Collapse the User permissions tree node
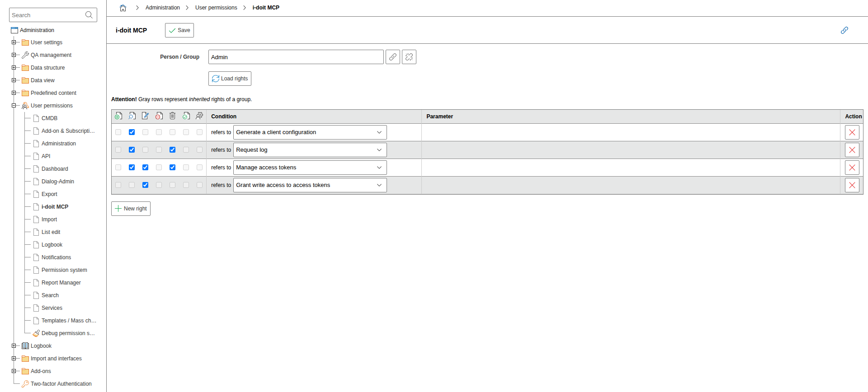The width and height of the screenshot is (868, 392). click(14, 106)
